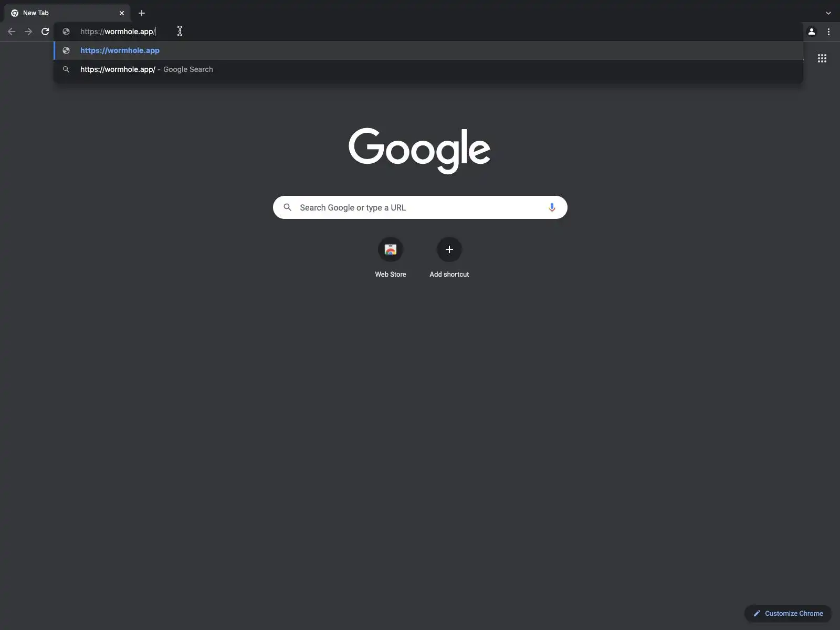This screenshot has width=840, height=630.
Task: Click inside the address bar URL text
Action: coord(118,31)
